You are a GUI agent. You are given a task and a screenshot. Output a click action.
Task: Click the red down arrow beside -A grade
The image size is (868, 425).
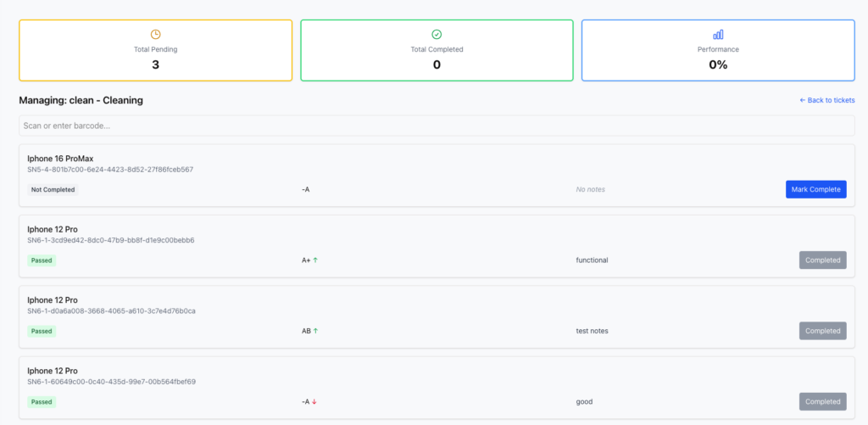click(x=314, y=402)
